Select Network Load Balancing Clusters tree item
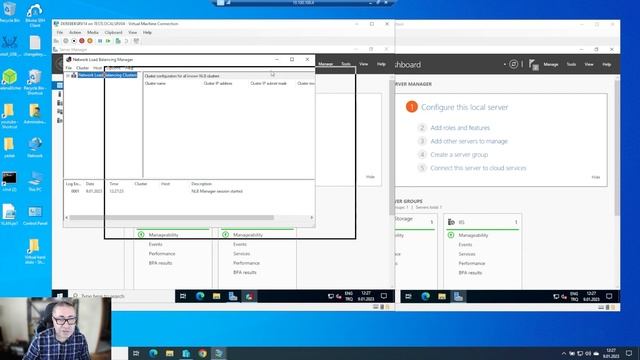The height and width of the screenshot is (360, 640). pyautogui.click(x=107, y=75)
